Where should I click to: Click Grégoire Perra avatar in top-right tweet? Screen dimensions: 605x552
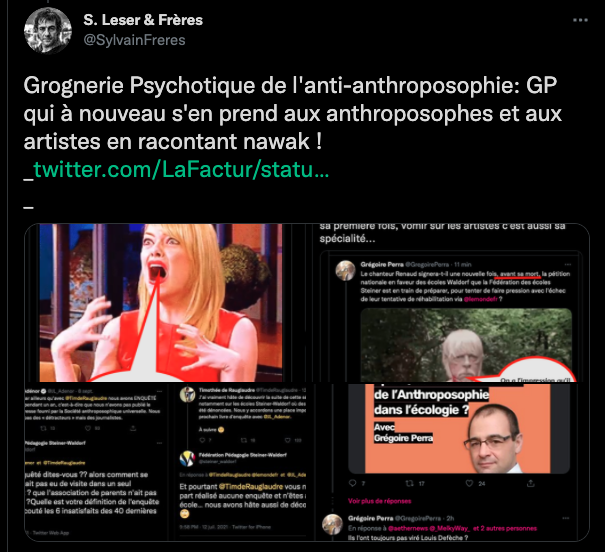[x=345, y=270]
